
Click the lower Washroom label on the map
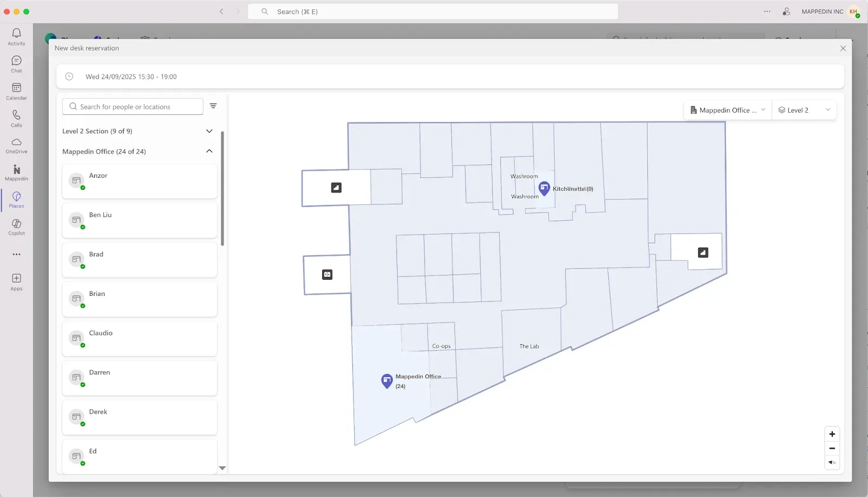[525, 197]
